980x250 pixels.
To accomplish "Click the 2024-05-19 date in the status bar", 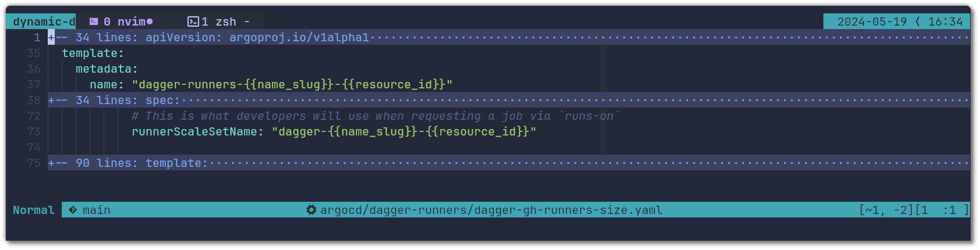I will [872, 22].
